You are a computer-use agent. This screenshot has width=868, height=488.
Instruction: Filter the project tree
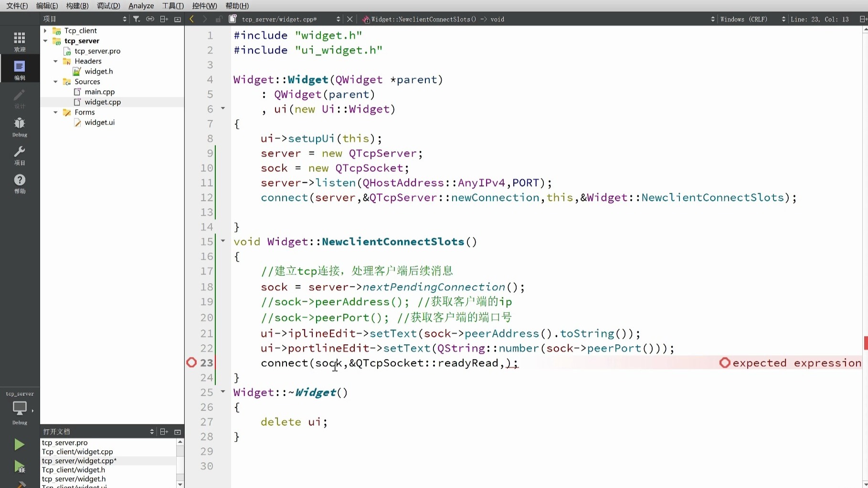click(x=137, y=19)
